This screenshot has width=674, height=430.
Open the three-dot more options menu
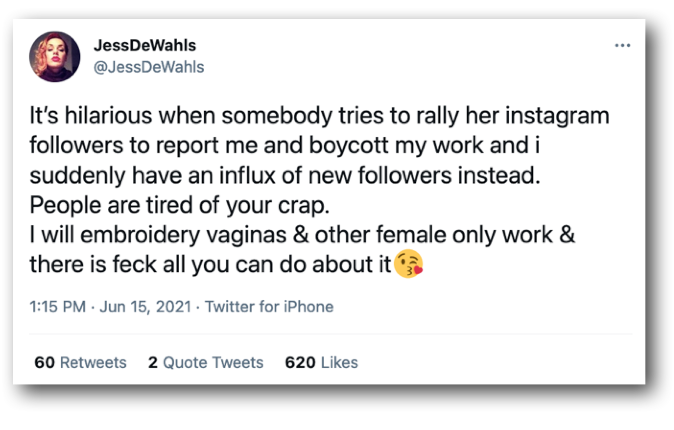[x=623, y=46]
